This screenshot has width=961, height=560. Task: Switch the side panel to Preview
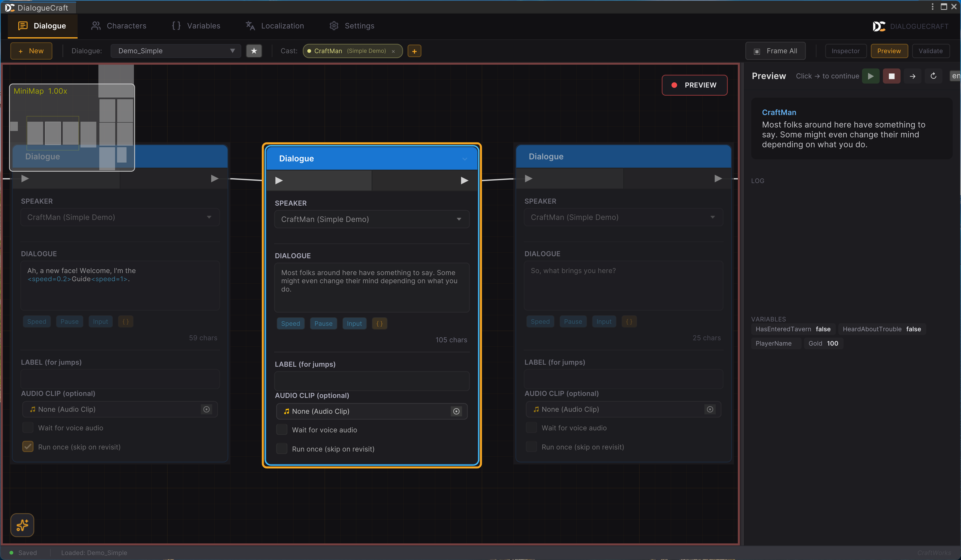point(889,51)
